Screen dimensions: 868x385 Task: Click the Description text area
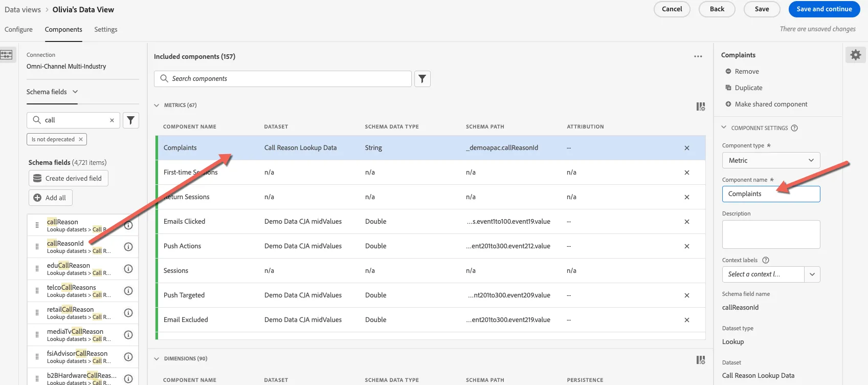coord(771,234)
